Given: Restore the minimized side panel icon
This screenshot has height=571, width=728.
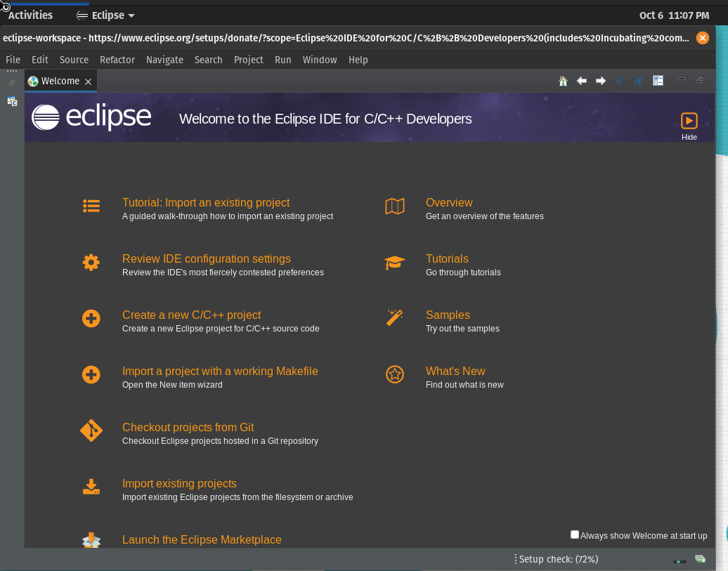Looking at the screenshot, I should coord(12,83).
